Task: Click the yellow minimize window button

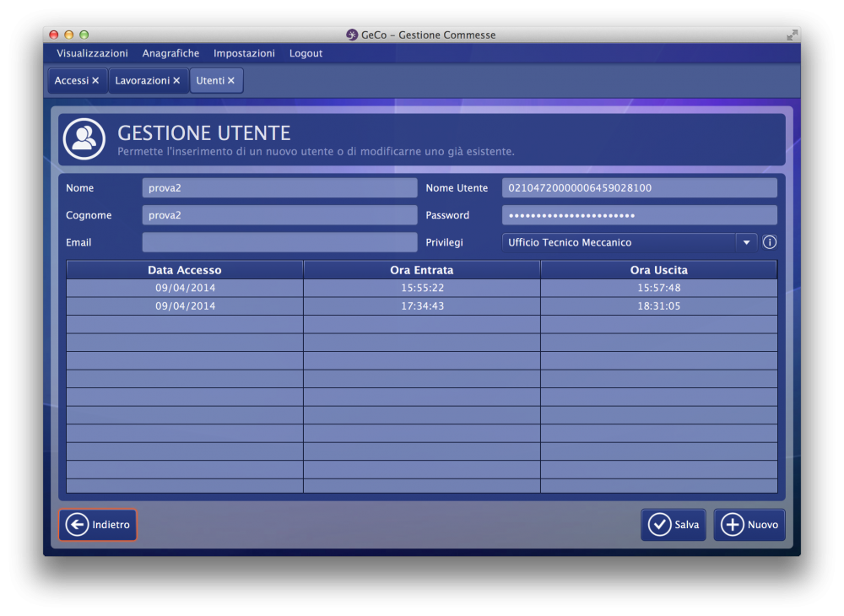Action: 69,35
